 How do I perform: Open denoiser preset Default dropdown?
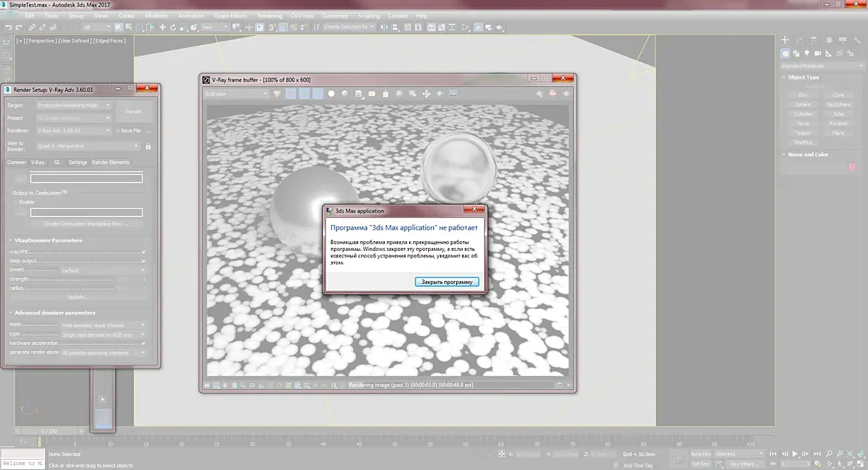[103, 271]
